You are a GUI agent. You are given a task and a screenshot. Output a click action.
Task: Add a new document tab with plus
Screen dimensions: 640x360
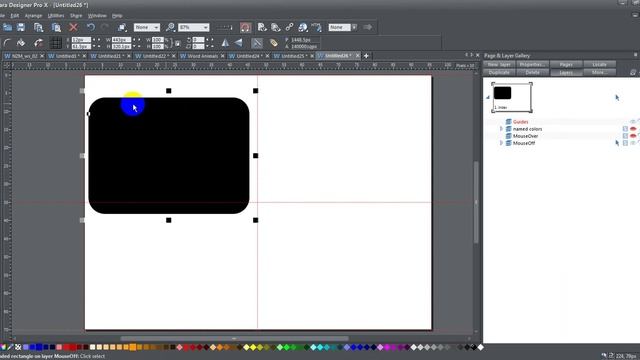[366, 56]
